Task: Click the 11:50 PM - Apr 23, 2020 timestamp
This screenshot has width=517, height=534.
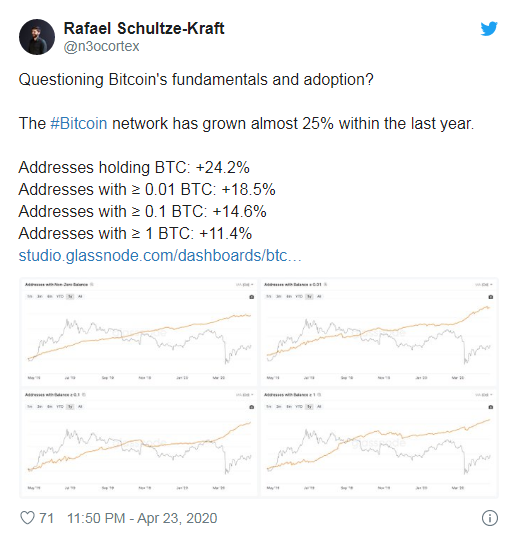Action: click(142, 518)
